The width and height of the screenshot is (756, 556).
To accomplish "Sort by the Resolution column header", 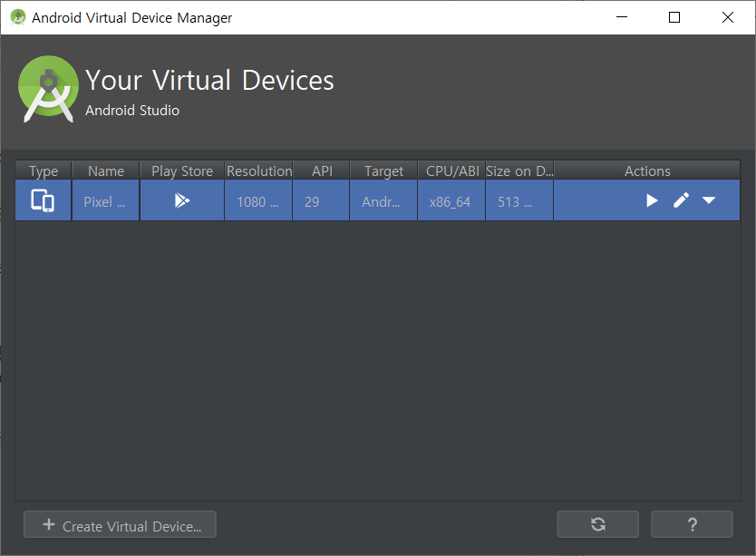I will [x=259, y=171].
